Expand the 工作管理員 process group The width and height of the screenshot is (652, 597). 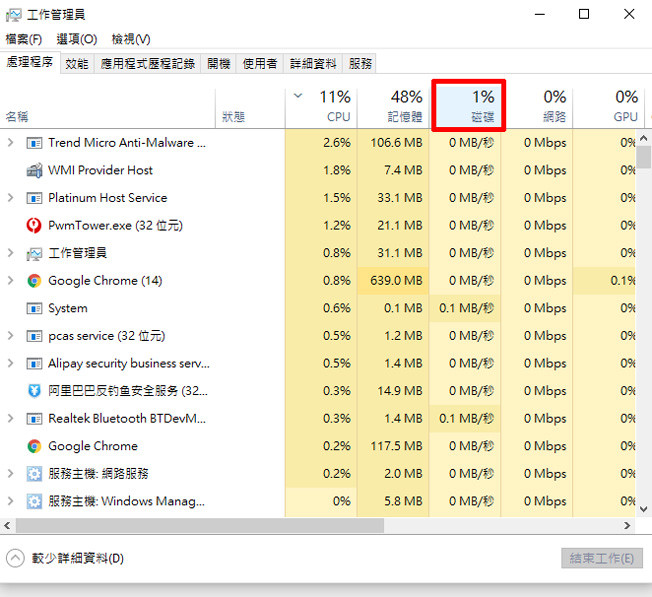point(10,253)
